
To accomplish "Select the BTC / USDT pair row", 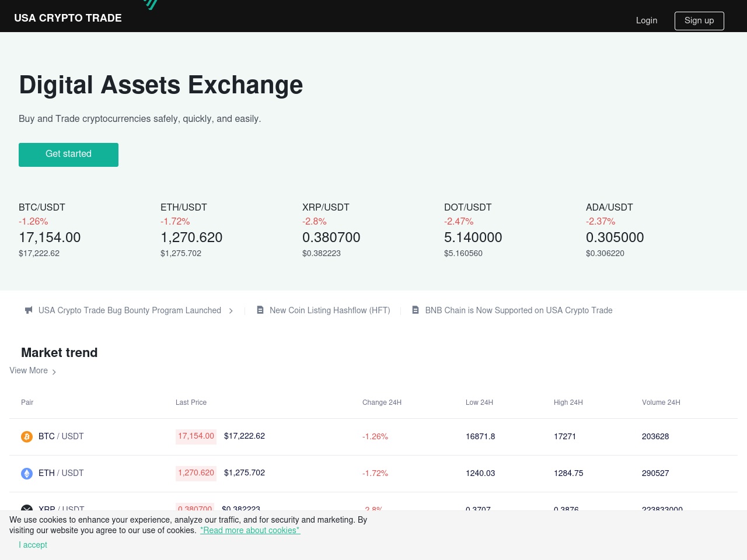I will 373,437.
